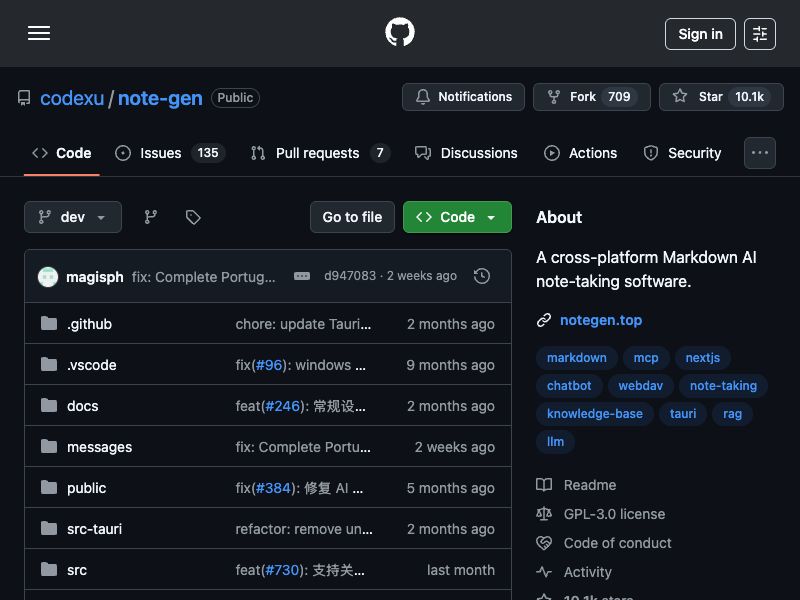Open the src-tauri folder
The width and height of the screenshot is (800, 600).
pos(94,529)
